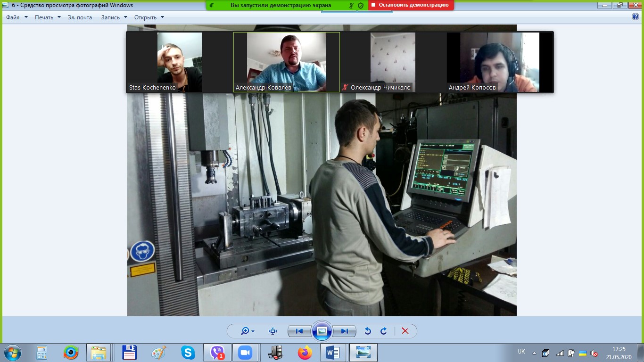Open the photo viewer Help icon

(x=636, y=17)
